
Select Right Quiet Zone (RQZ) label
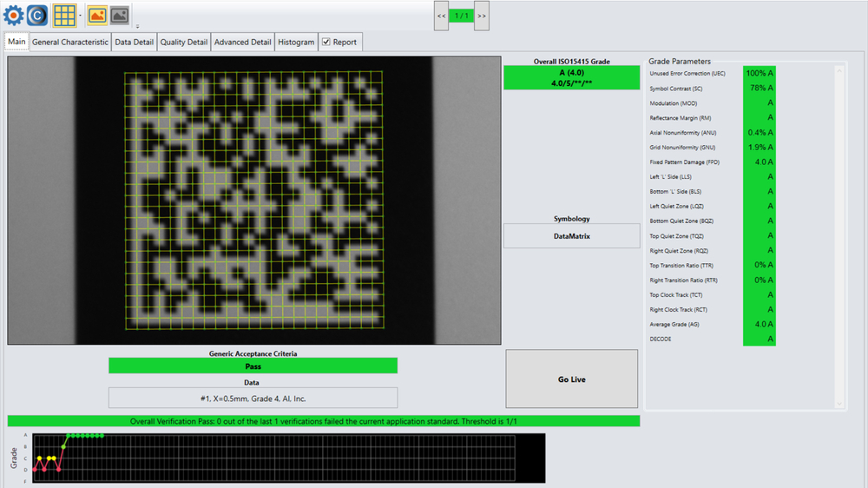[679, 251]
